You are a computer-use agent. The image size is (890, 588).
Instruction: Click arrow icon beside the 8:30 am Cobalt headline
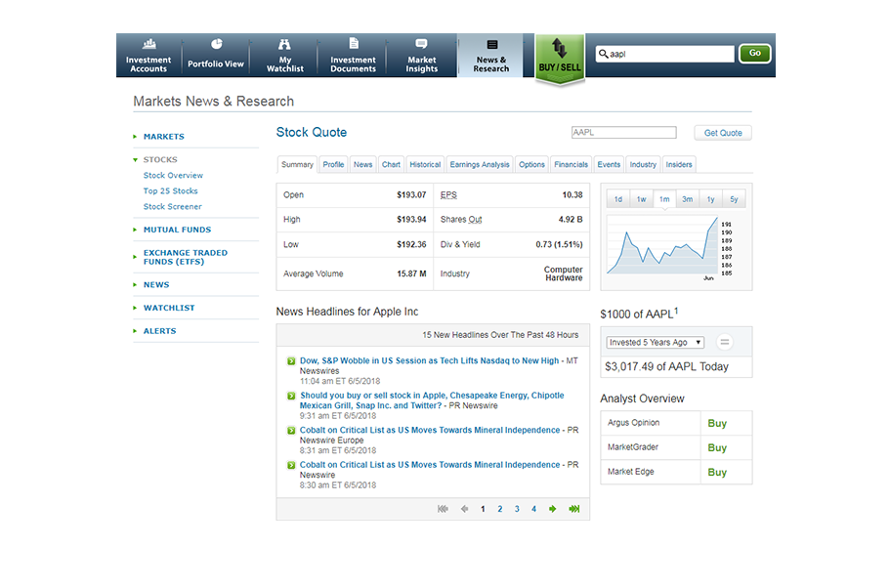tap(291, 465)
